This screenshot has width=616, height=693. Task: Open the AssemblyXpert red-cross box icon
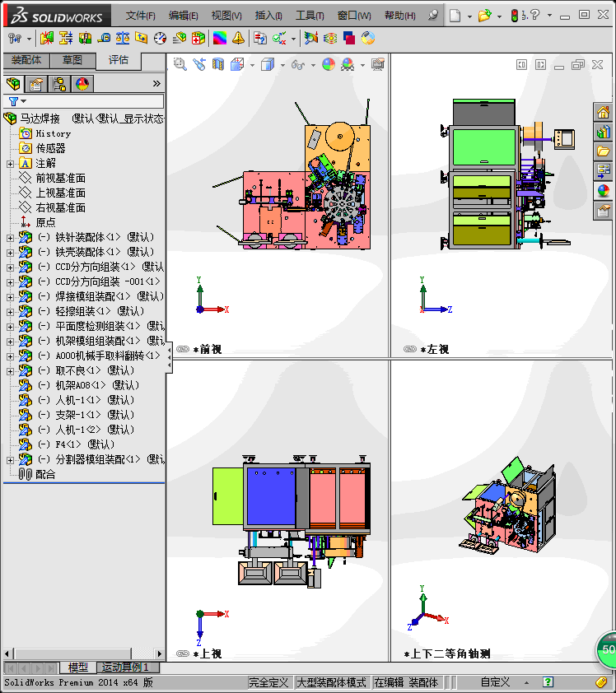(x=198, y=39)
